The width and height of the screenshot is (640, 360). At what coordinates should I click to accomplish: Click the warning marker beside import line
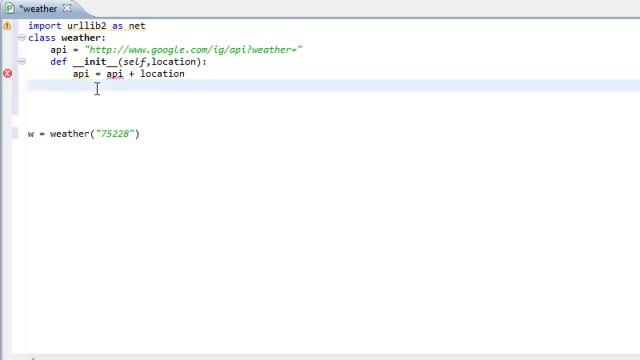coord(7,26)
